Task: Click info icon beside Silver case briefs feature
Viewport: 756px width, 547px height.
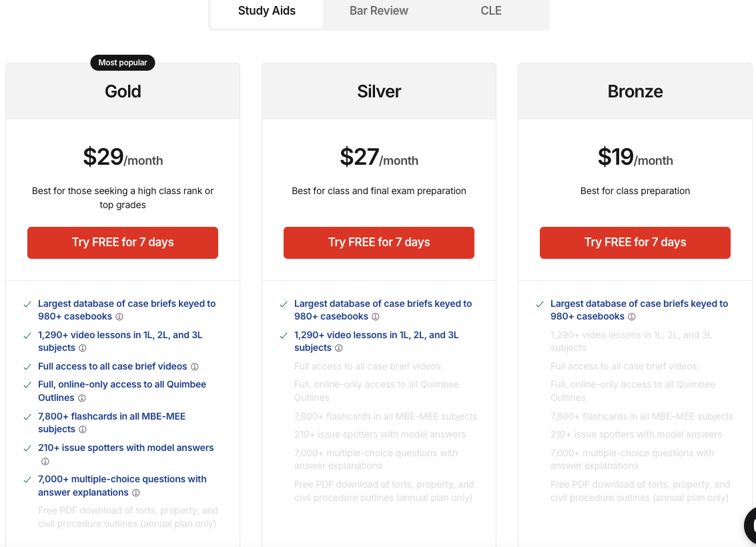Action: [376, 317]
